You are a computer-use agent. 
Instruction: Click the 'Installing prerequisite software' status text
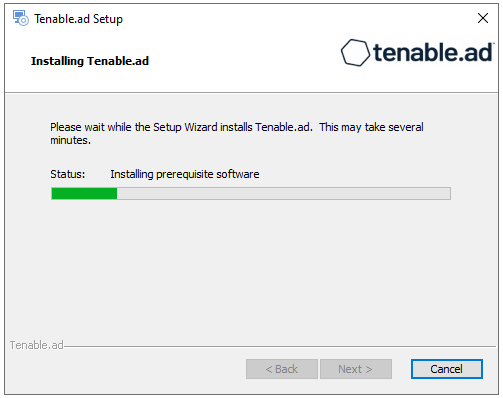pos(185,174)
